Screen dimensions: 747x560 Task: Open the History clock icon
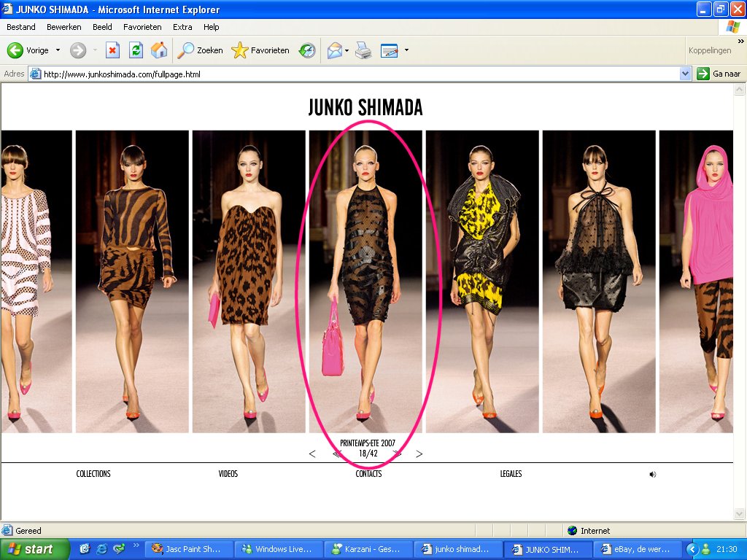[x=307, y=50]
